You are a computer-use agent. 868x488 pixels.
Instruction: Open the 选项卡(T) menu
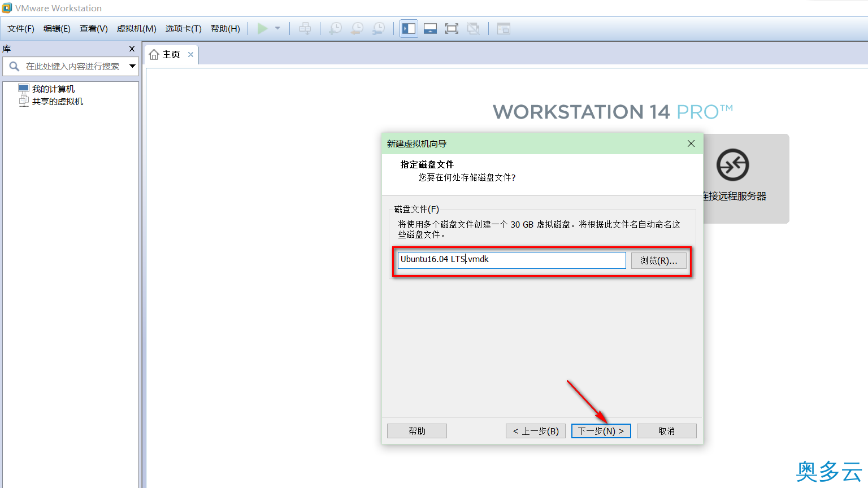(183, 29)
